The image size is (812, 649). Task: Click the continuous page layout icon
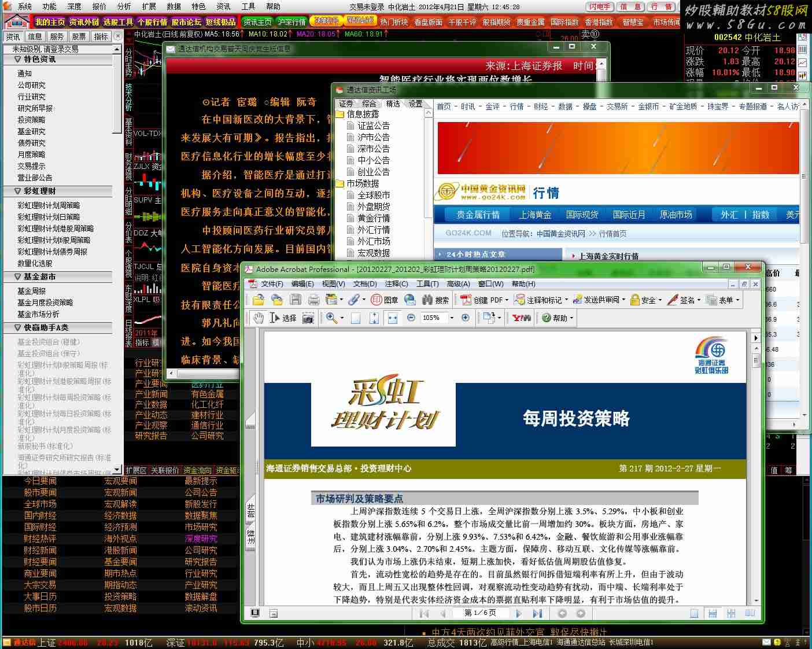point(713,613)
